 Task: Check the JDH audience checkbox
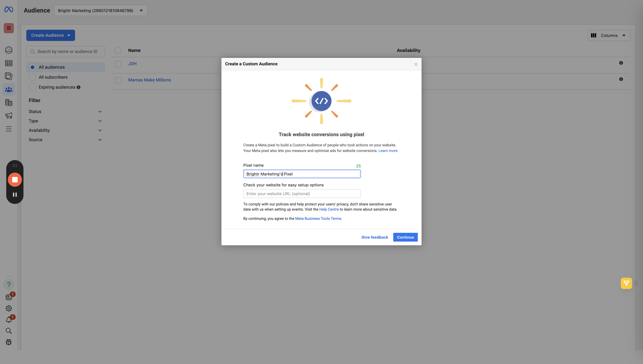(x=118, y=64)
